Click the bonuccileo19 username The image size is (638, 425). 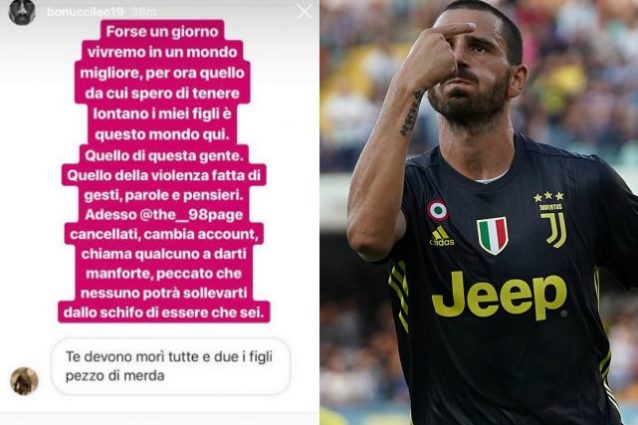click(x=85, y=12)
